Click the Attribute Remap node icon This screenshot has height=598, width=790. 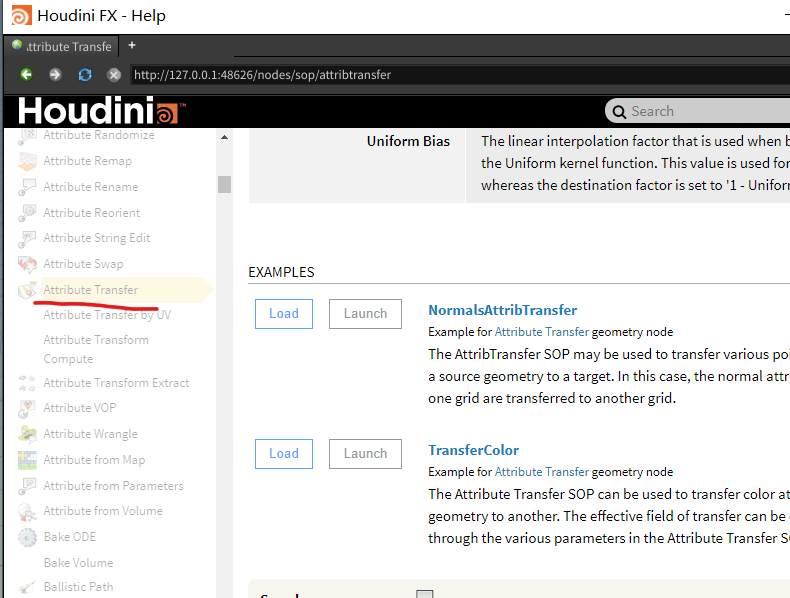click(27, 161)
